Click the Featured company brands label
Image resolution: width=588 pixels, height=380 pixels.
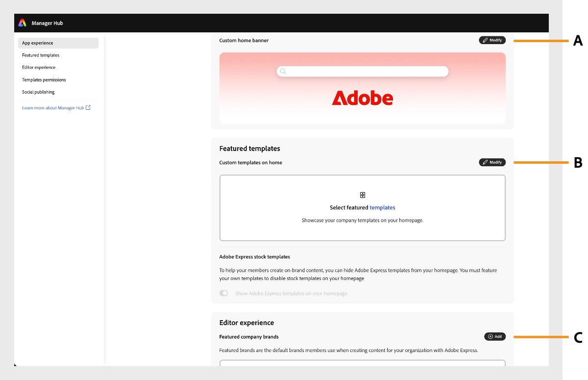coord(249,337)
